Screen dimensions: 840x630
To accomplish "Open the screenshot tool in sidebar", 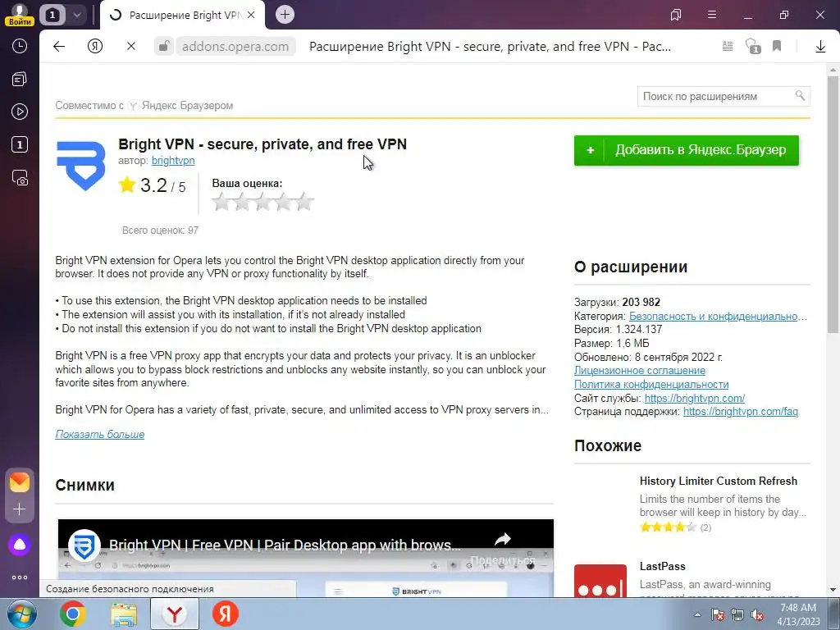I will coord(20,178).
